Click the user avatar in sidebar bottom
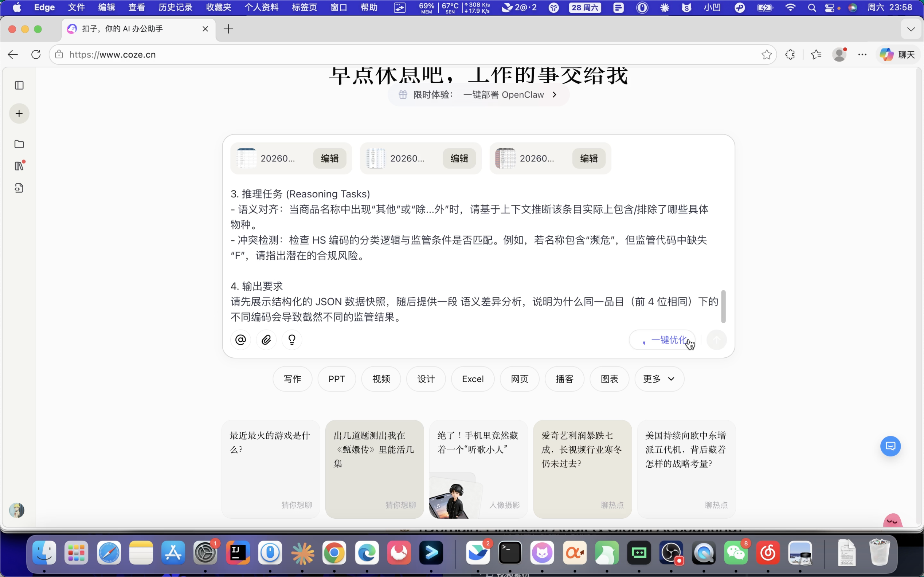The height and width of the screenshot is (577, 924). (16, 510)
